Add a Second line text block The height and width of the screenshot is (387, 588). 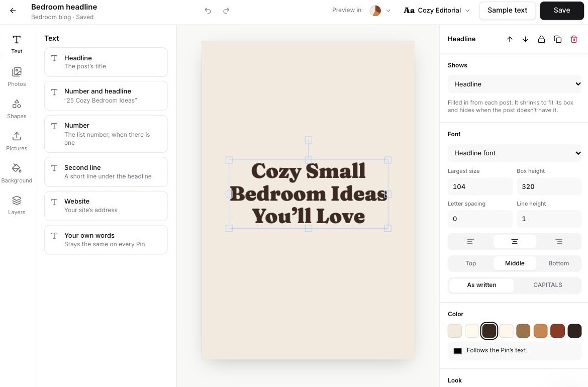[106, 172]
